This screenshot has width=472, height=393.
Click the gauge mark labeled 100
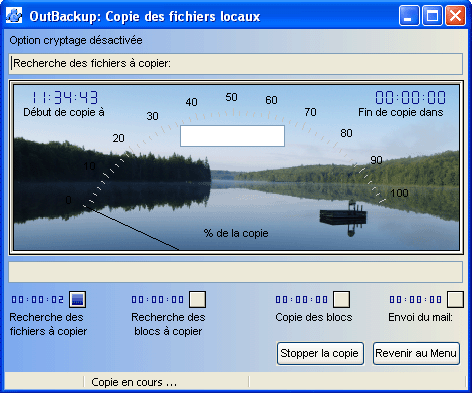click(x=399, y=193)
